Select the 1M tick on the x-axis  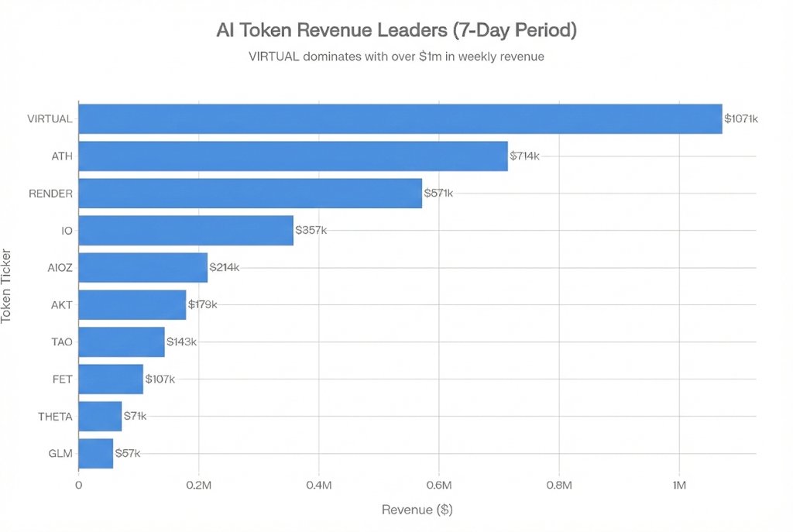(x=679, y=486)
